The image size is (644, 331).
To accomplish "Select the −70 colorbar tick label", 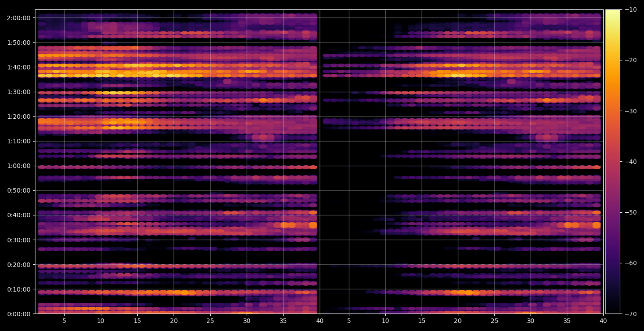I will pos(631,314).
